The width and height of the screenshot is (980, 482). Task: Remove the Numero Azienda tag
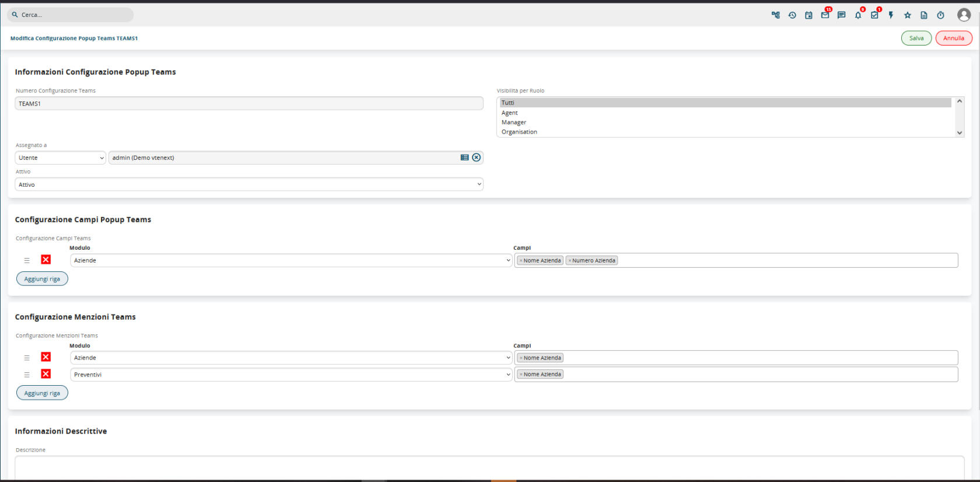coord(570,261)
